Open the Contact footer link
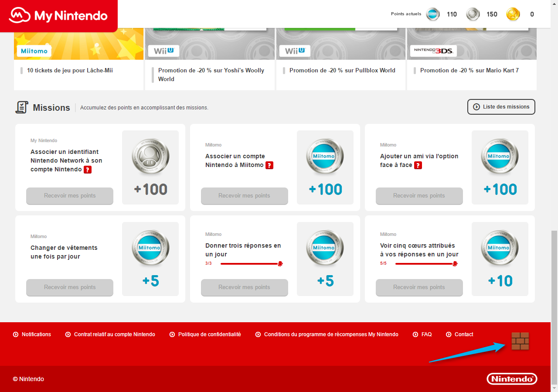Viewport: 558px width, 392px height. click(463, 334)
